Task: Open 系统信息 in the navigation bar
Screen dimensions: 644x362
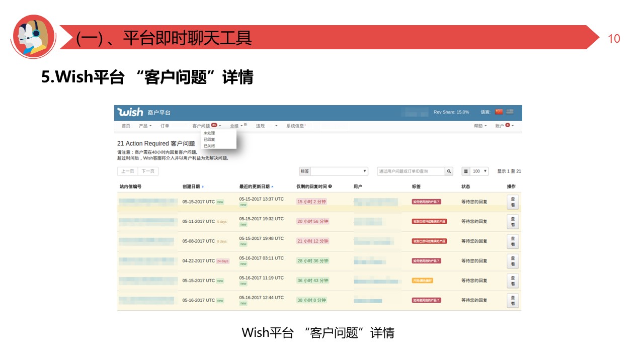Action: coord(295,126)
